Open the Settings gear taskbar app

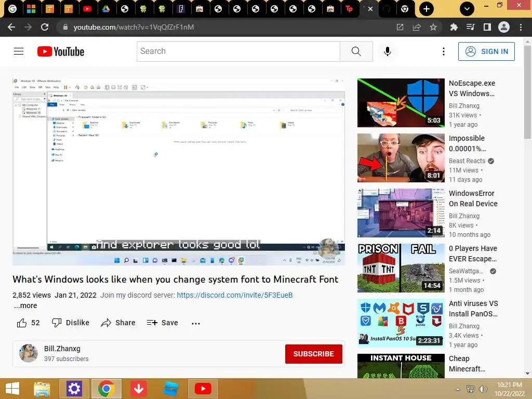[x=74, y=389]
